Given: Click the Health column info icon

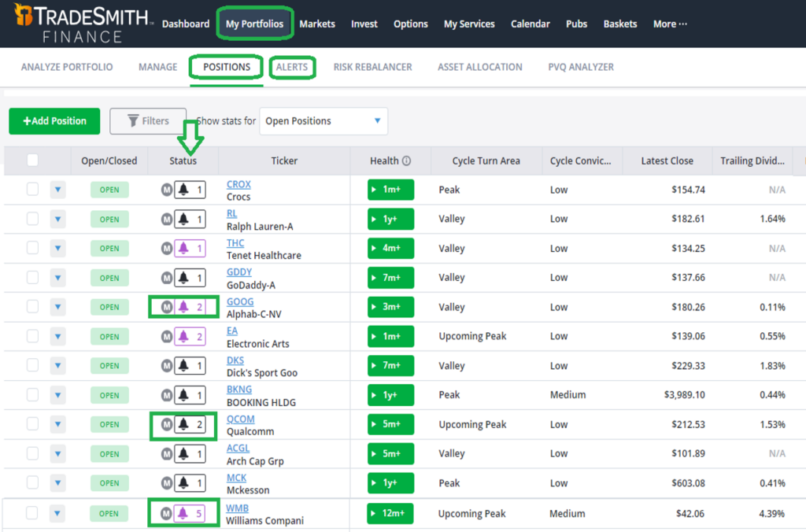Looking at the screenshot, I should (x=407, y=161).
